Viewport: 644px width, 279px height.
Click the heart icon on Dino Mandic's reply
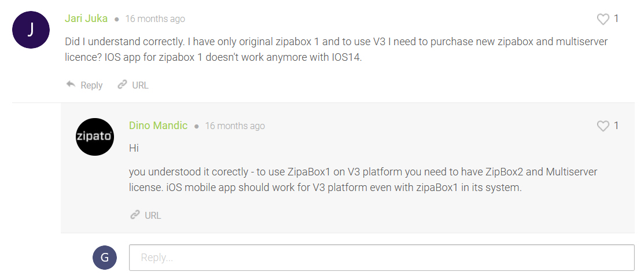pyautogui.click(x=603, y=126)
